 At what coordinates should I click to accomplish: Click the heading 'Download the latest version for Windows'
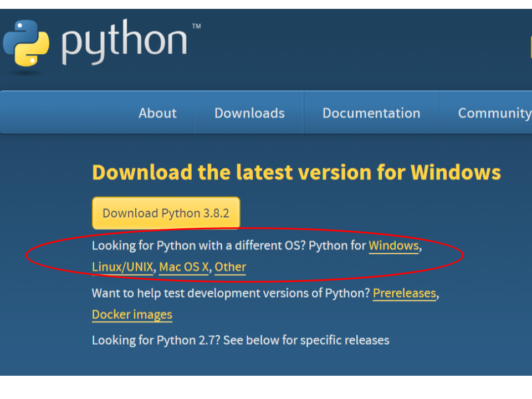[296, 172]
